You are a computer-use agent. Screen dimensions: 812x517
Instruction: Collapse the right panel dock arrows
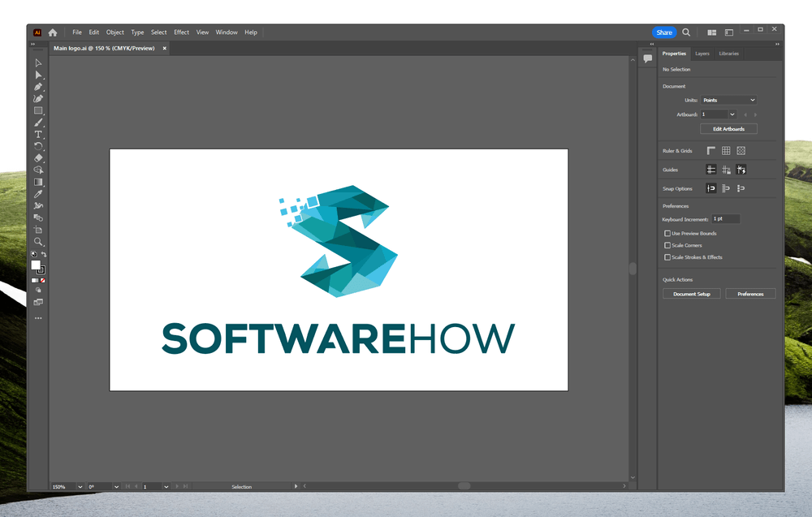(x=777, y=44)
